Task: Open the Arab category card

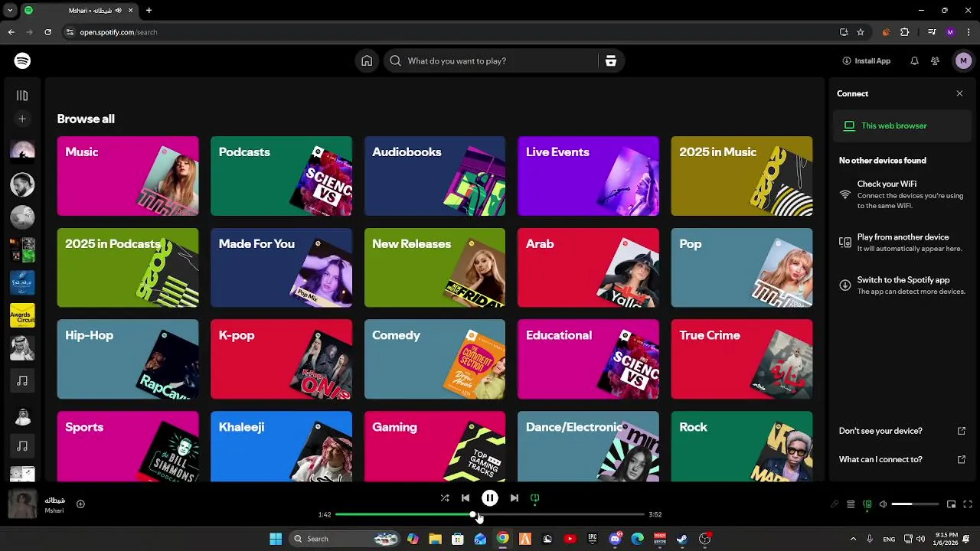Action: 588,268
